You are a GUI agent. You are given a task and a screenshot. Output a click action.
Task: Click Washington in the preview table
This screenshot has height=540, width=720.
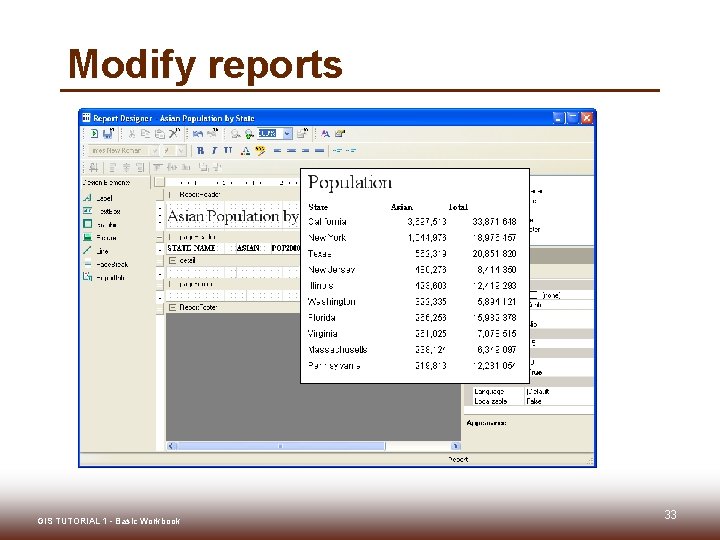[x=332, y=302]
